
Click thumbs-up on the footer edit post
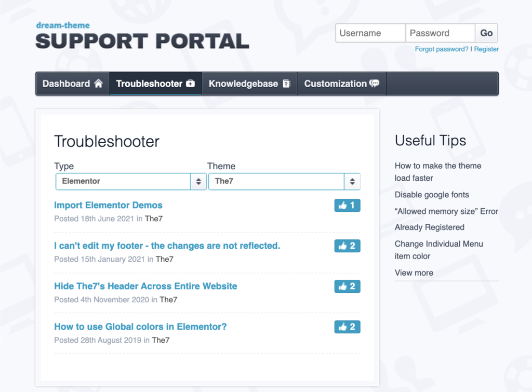point(347,246)
